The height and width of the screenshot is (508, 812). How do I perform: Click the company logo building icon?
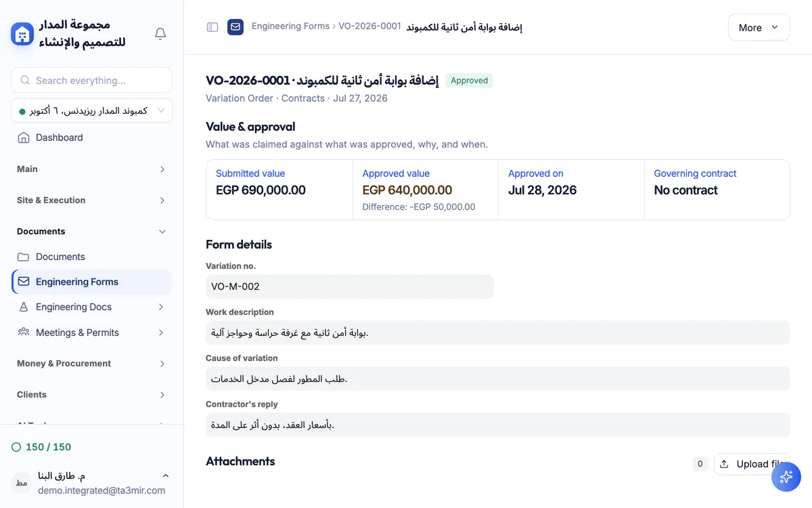tap(22, 34)
